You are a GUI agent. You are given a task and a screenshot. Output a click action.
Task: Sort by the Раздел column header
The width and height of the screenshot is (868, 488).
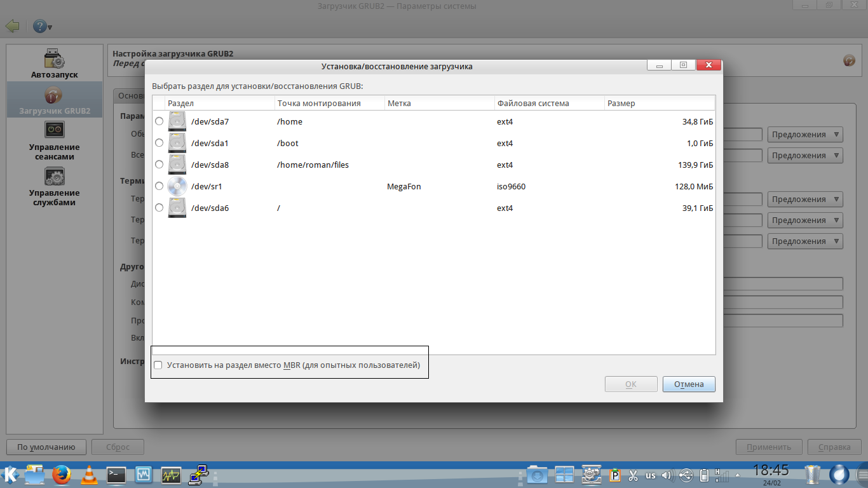pyautogui.click(x=220, y=103)
